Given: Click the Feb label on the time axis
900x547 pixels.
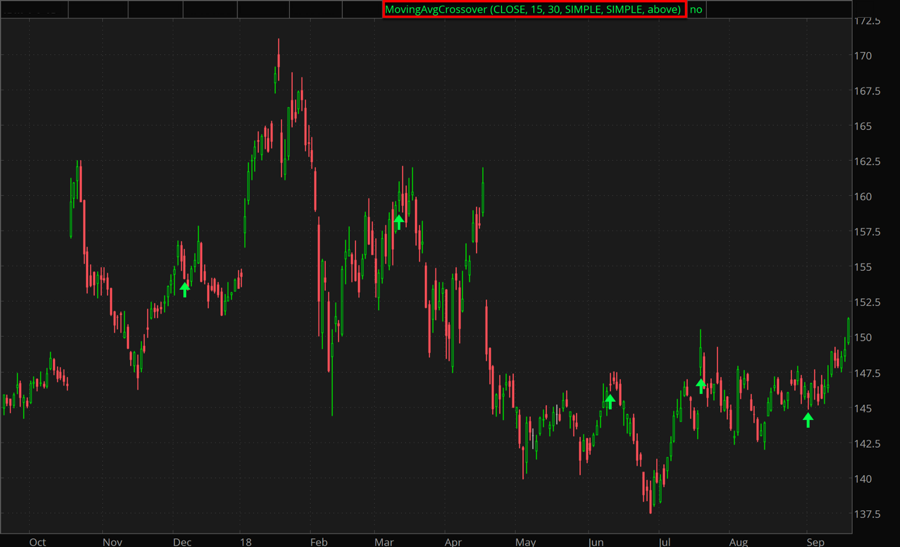Looking at the screenshot, I should click(319, 541).
